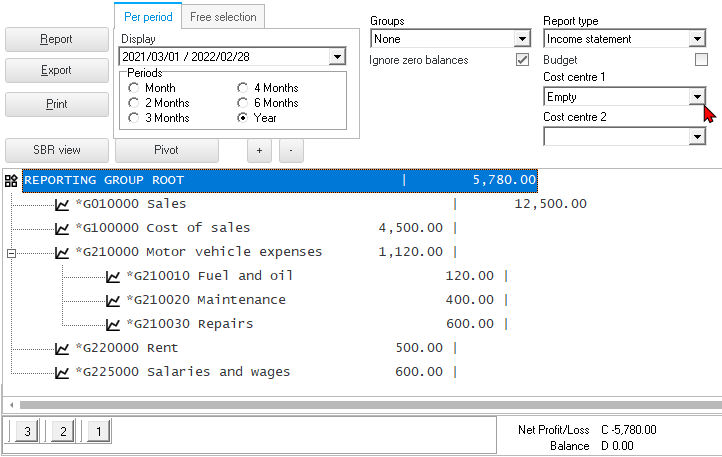Open the Cost centre 2 dropdown
The width and height of the screenshot is (722, 457).
(697, 136)
